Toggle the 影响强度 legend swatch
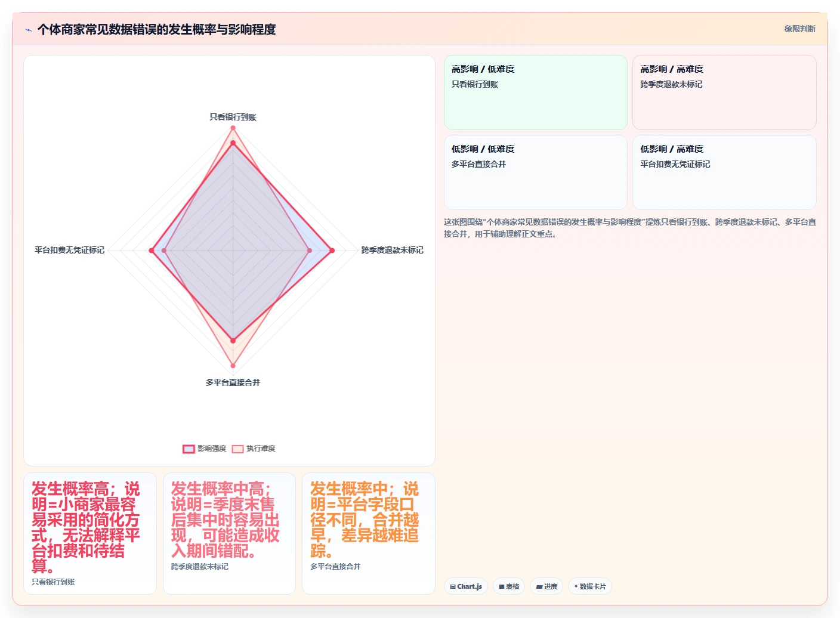This screenshot has width=840, height=618. coord(189,449)
